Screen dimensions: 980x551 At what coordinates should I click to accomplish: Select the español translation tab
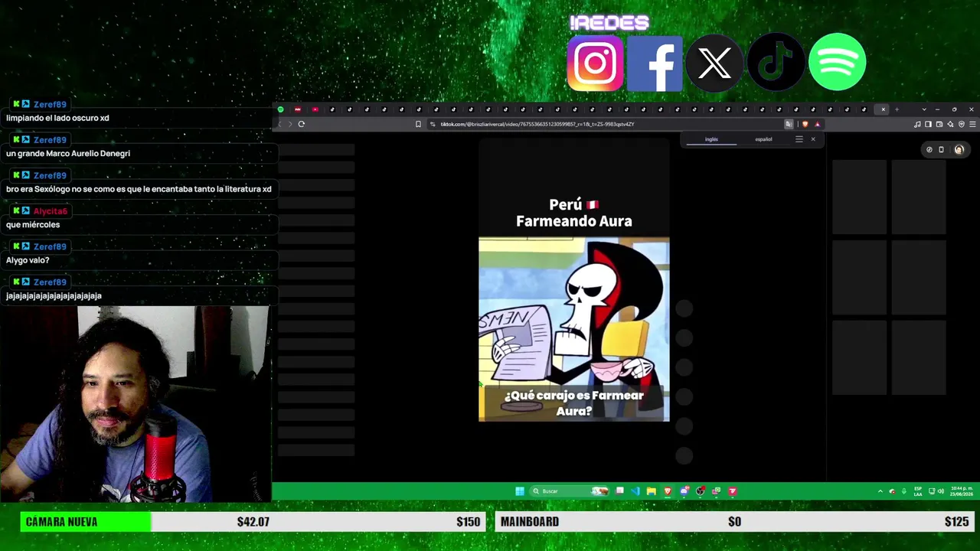point(763,139)
